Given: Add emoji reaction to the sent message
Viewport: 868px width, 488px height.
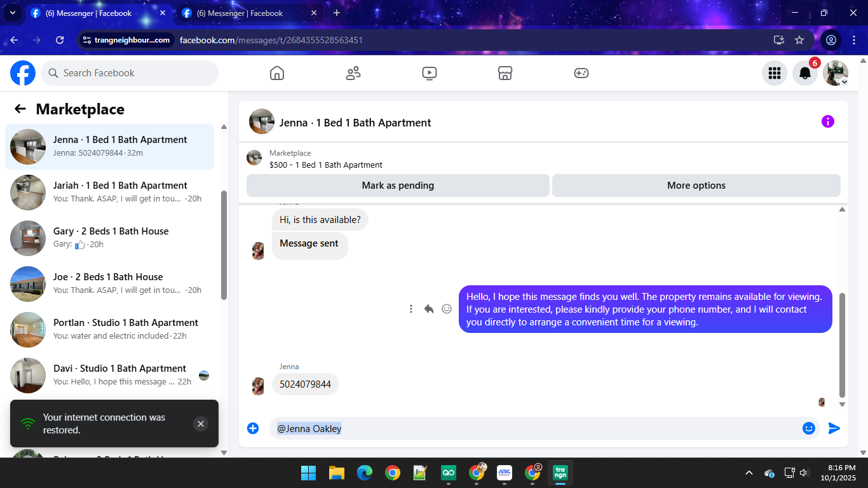Looking at the screenshot, I should click(x=447, y=309).
